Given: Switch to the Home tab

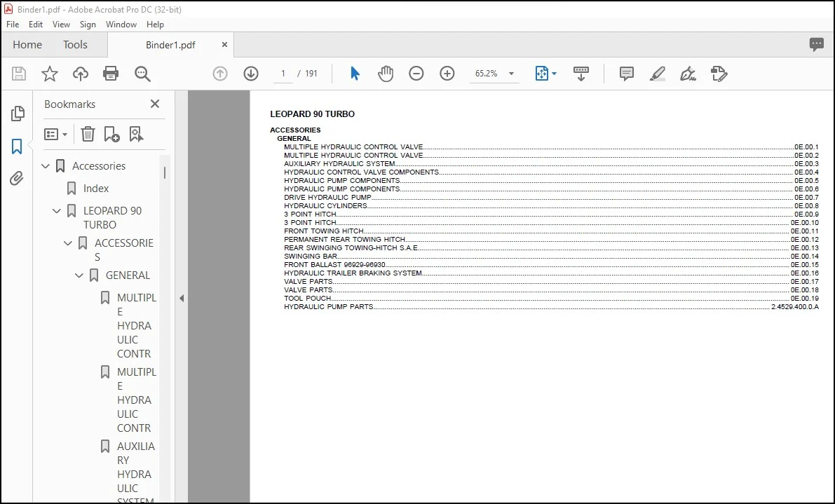Looking at the screenshot, I should 27,45.
